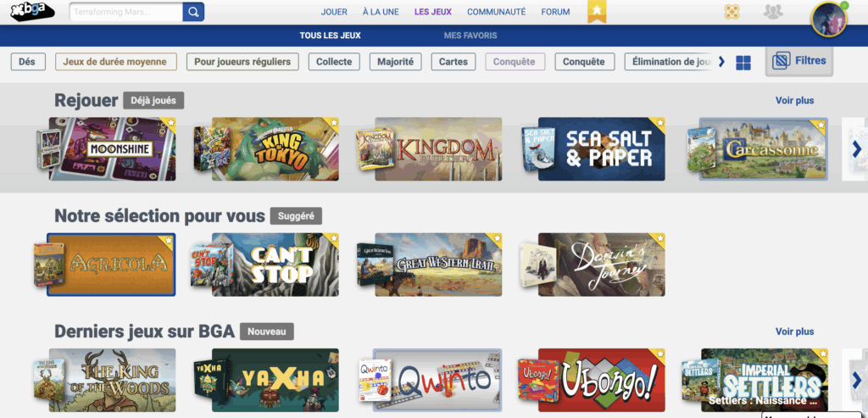Click the search magnifier button
The height and width of the screenshot is (418, 868).
click(193, 12)
